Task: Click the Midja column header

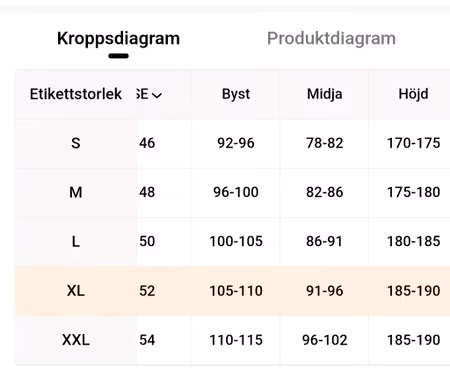Action: click(325, 94)
